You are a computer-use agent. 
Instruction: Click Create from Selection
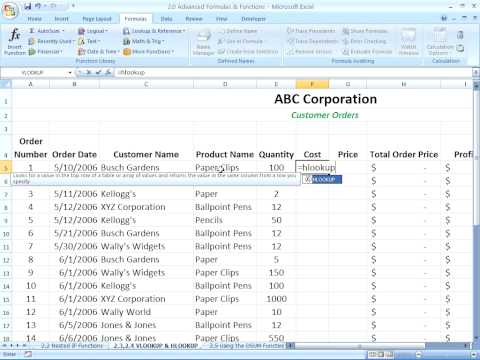(248, 52)
